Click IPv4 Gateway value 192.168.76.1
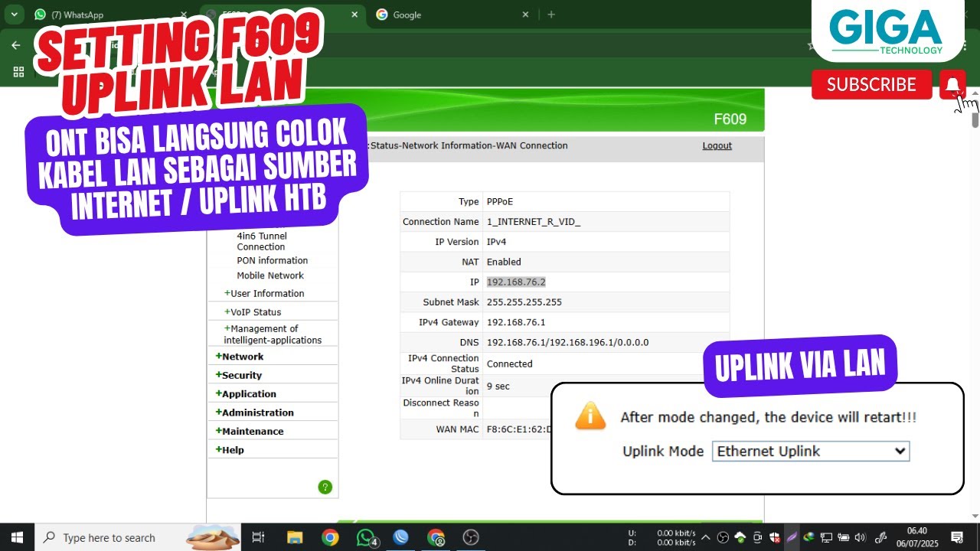The image size is (980, 551). pos(516,322)
